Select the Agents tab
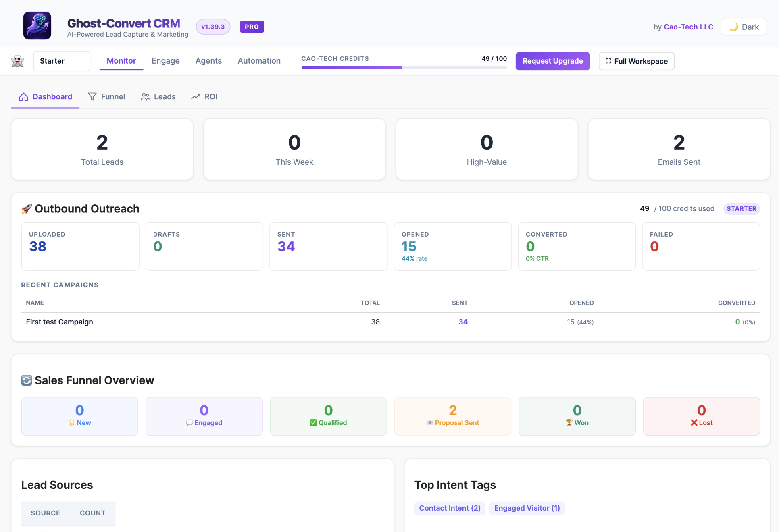Screen dimensions: 779x532 pos(208,61)
